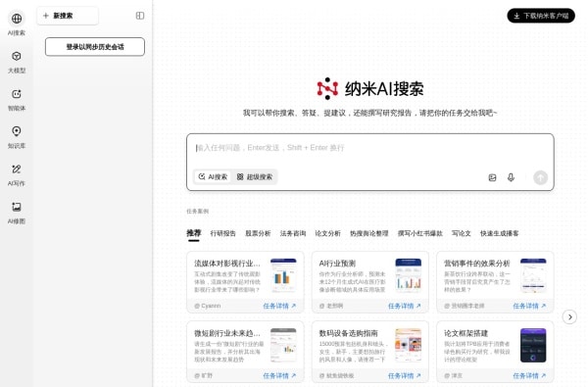The width and height of the screenshot is (588, 387).
Task: Open 任务详情 link on 流媒体对影视行业 card
Action: 279,306
